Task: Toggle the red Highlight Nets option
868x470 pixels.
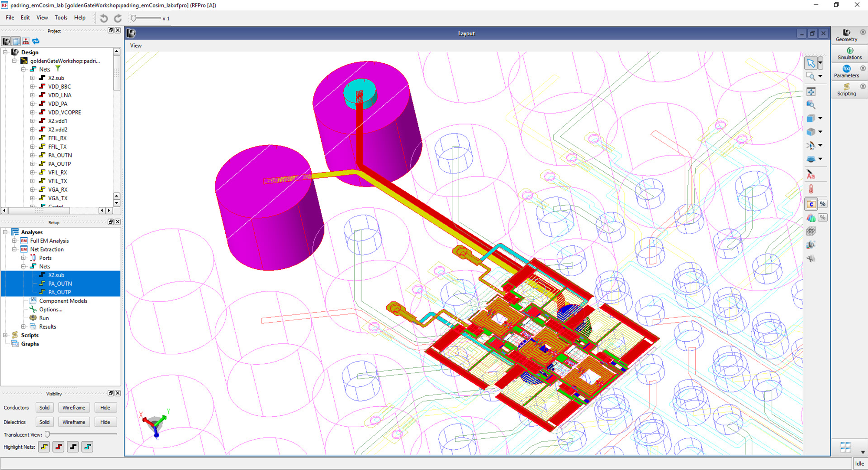Action: [x=58, y=447]
